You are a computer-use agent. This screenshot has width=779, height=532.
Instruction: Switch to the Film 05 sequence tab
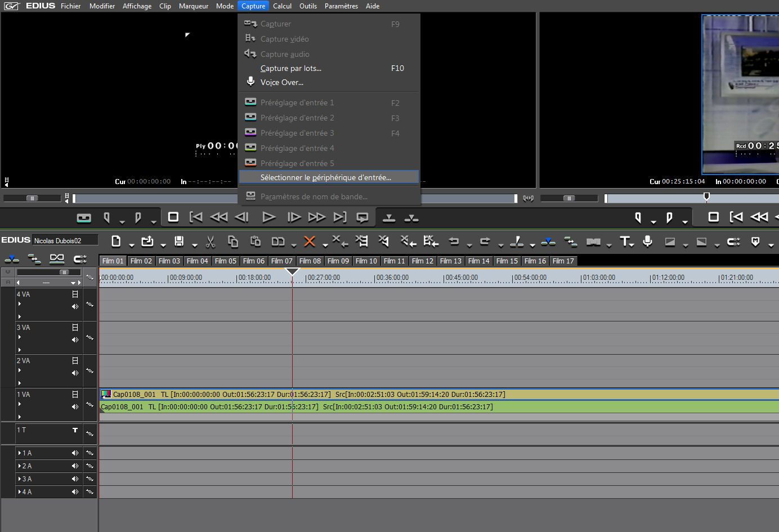pos(226,261)
